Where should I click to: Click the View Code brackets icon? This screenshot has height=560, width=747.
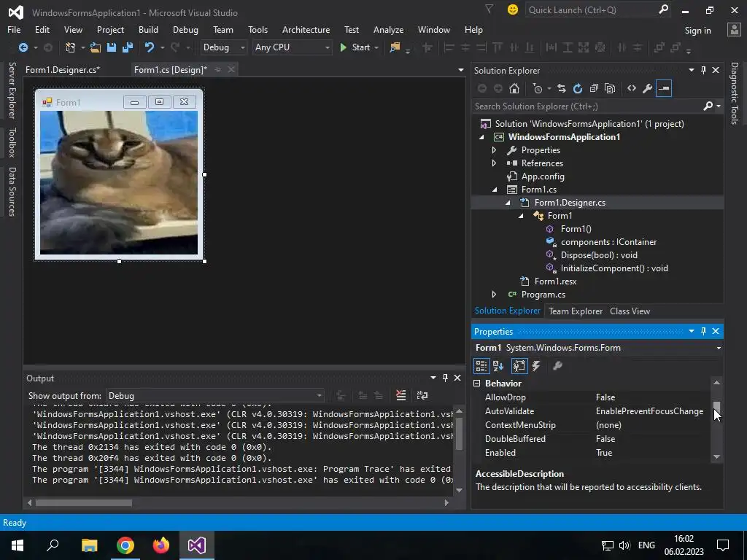tap(632, 88)
